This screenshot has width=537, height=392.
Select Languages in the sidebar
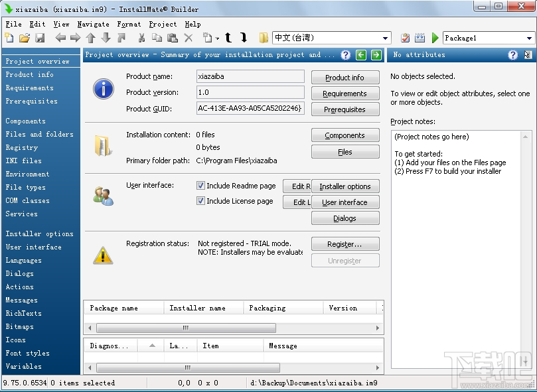click(24, 261)
